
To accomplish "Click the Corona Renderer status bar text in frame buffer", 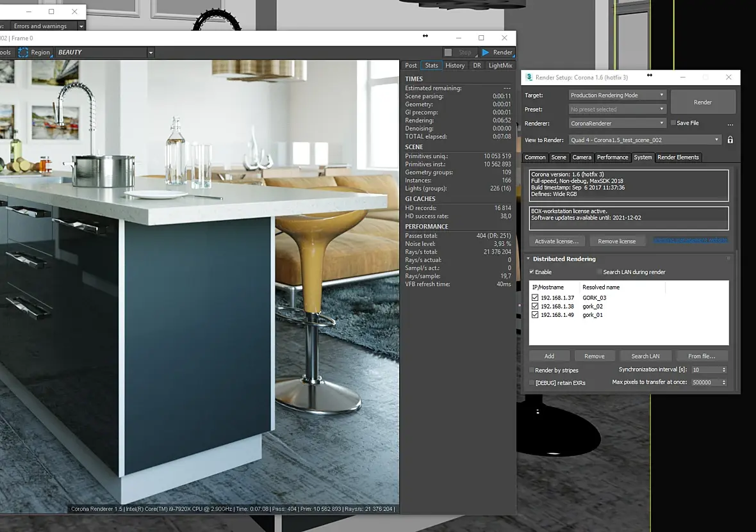I will pos(233,509).
